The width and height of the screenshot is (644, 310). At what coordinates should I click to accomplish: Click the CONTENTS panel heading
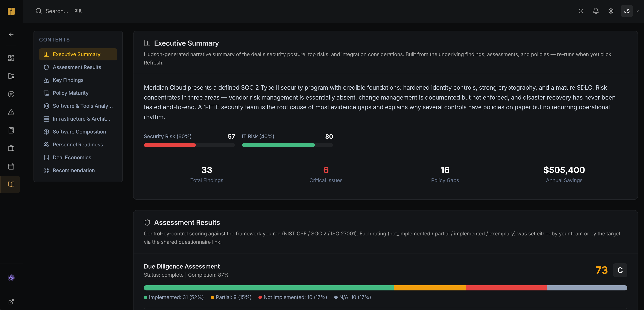coord(54,40)
